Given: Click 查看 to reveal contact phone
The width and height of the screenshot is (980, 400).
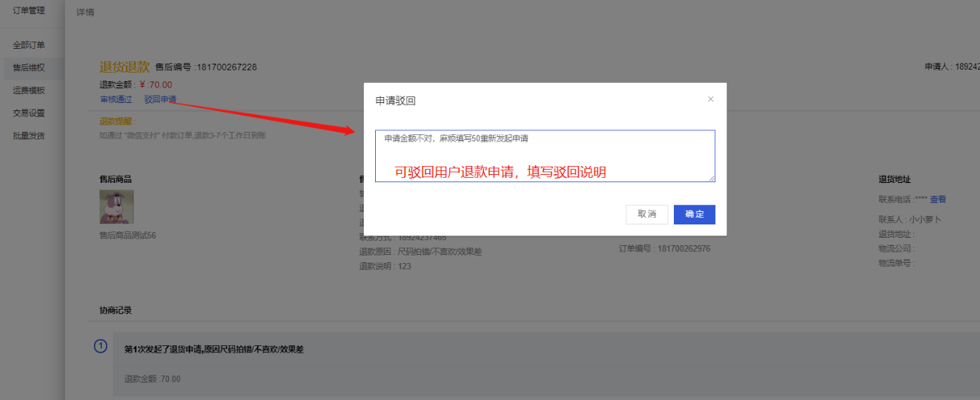Looking at the screenshot, I should [x=938, y=199].
